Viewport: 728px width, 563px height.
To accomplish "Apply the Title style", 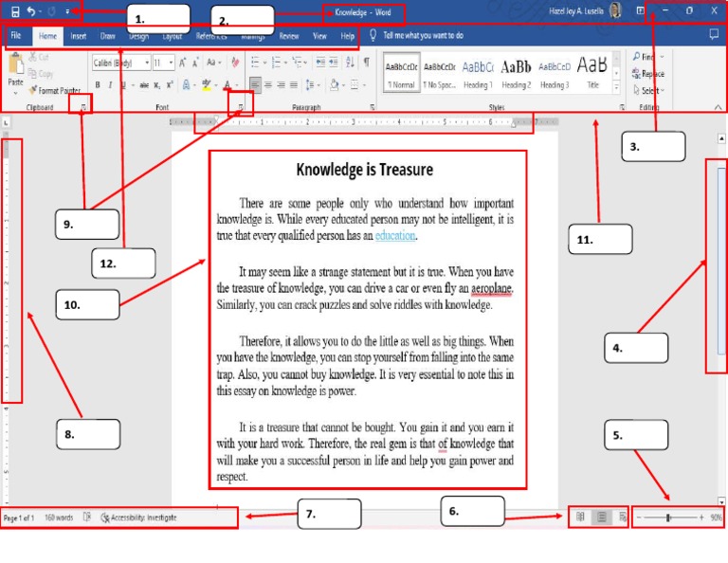I will tap(592, 73).
